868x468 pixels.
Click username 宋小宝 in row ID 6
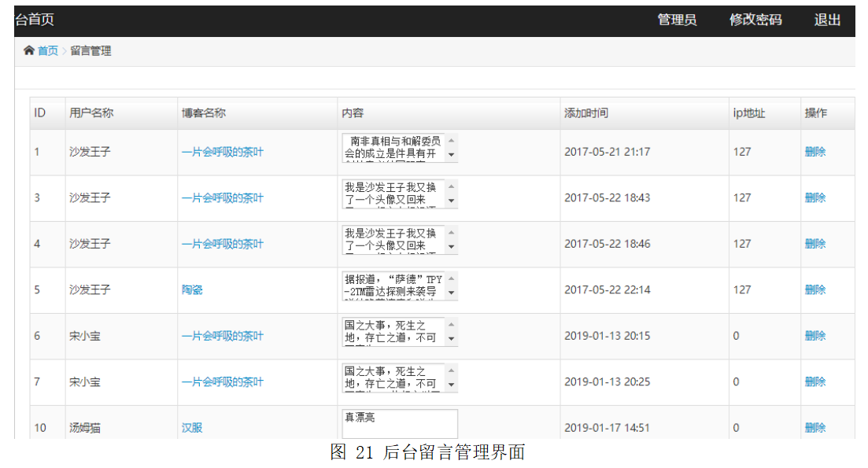(x=85, y=335)
